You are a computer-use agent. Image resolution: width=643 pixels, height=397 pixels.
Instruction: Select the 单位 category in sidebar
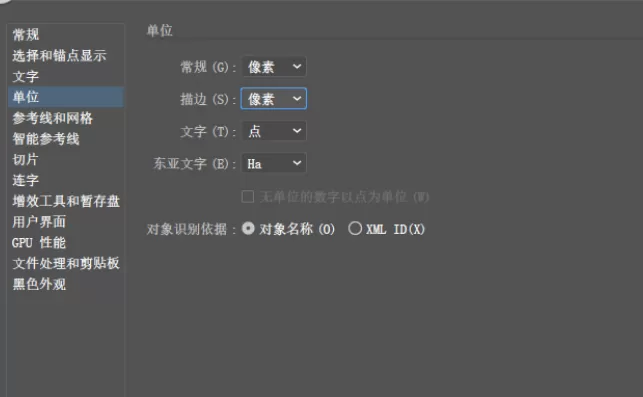[x=66, y=97]
